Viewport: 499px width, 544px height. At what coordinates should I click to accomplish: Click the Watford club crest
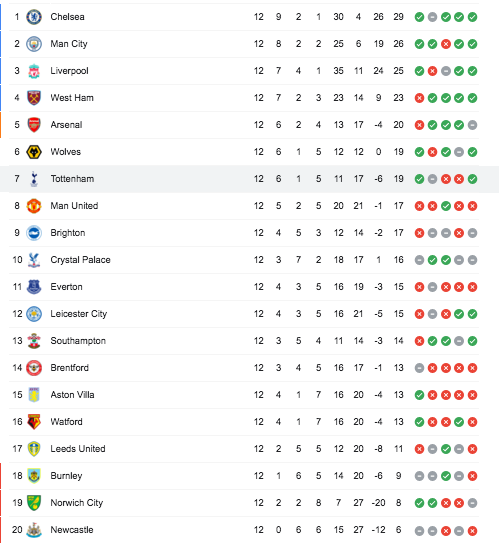(34, 422)
